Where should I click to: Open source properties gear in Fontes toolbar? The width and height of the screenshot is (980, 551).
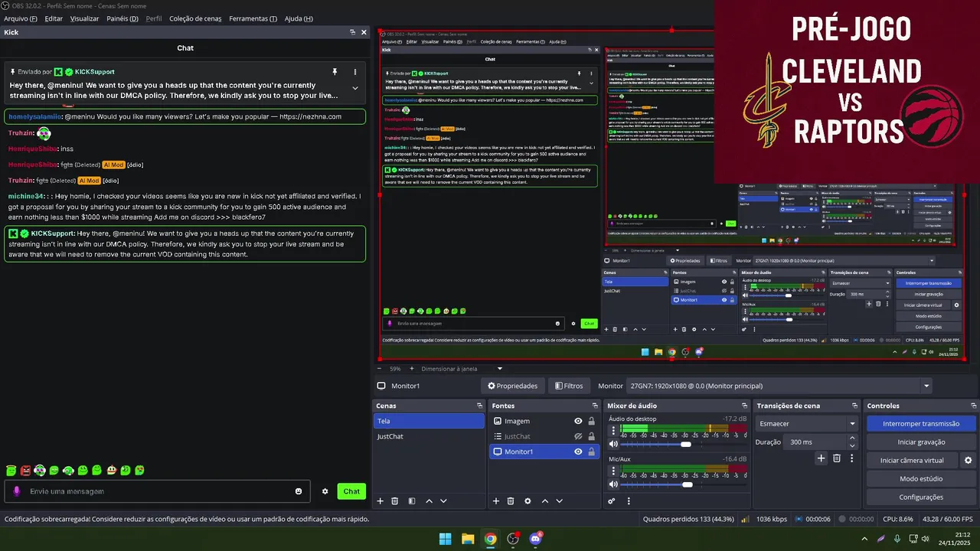click(528, 501)
